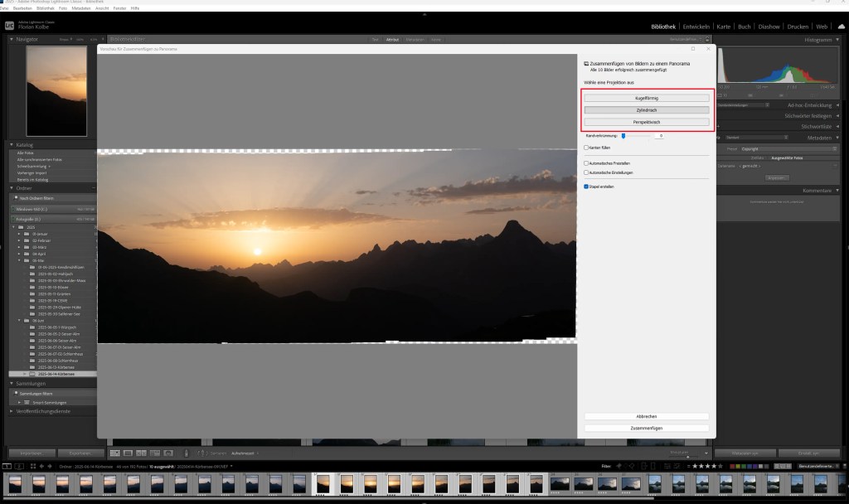Enable the Kanten füllen checkbox
Viewport: 849px width, 504px height.
(585, 148)
